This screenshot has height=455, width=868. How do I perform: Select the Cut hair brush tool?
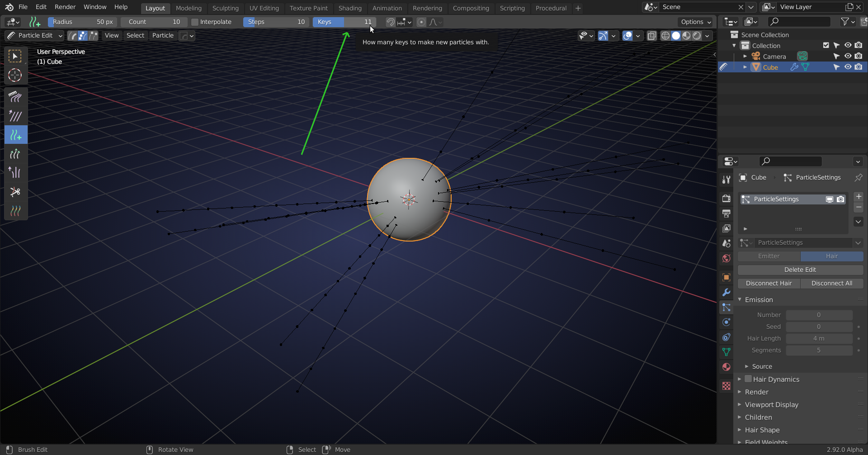point(15,192)
